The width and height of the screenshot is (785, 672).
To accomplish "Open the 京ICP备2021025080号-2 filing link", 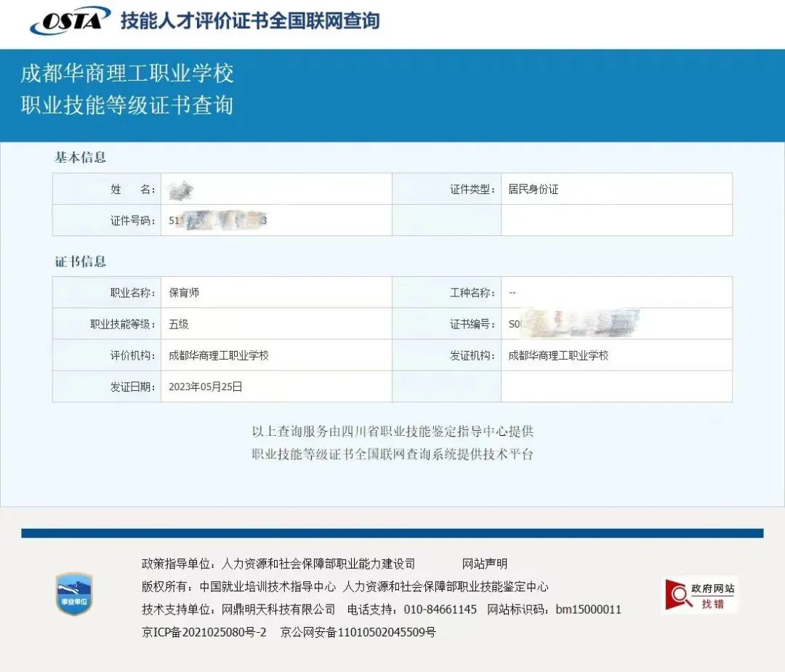I will [204, 632].
